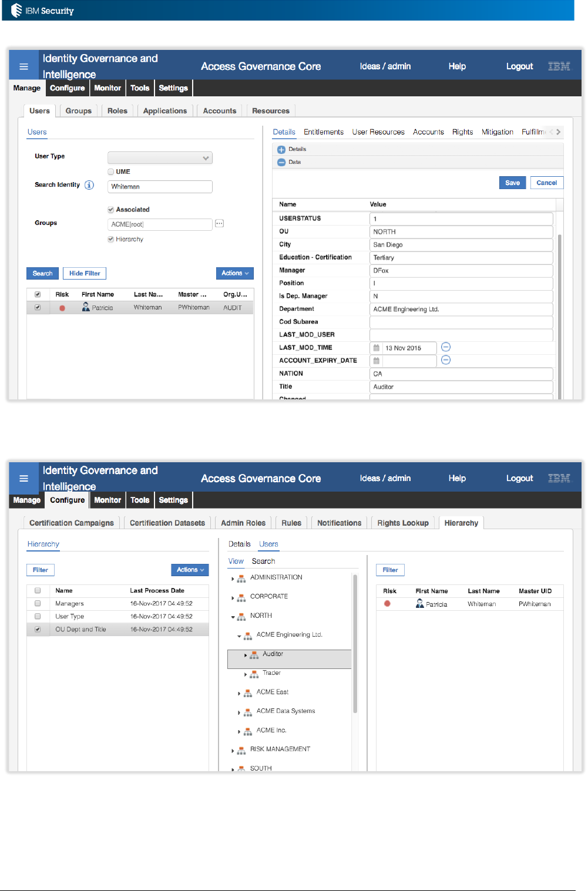Screen dimensions: 588x891
Task: Click Patricia user icon in Users results
Action: pos(86,307)
